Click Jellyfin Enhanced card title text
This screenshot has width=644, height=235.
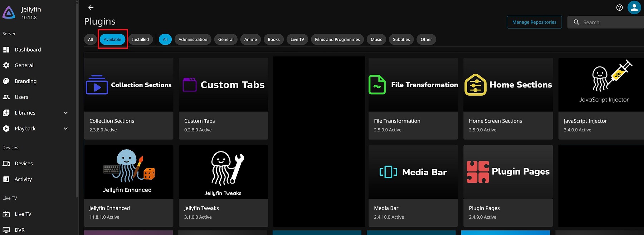pos(109,208)
